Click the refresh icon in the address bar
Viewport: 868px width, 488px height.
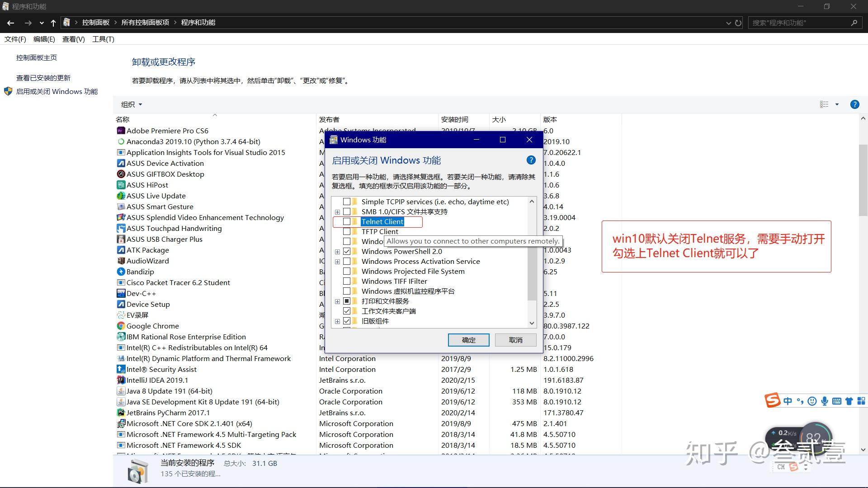738,23
